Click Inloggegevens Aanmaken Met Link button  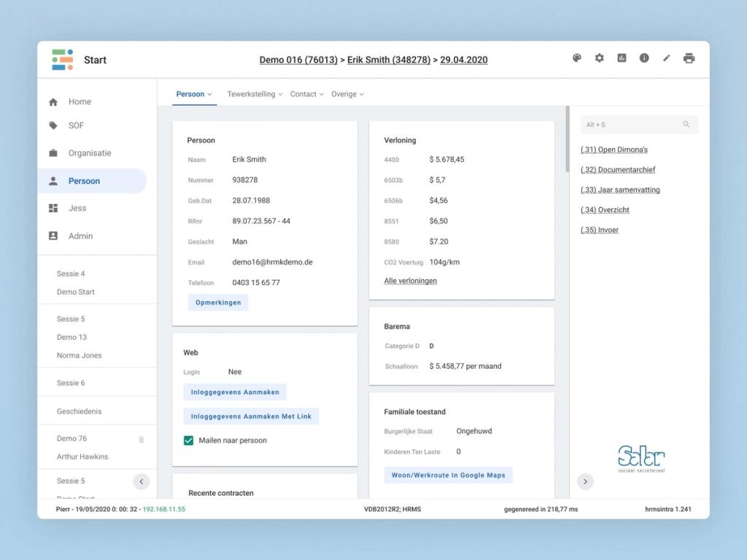click(251, 416)
